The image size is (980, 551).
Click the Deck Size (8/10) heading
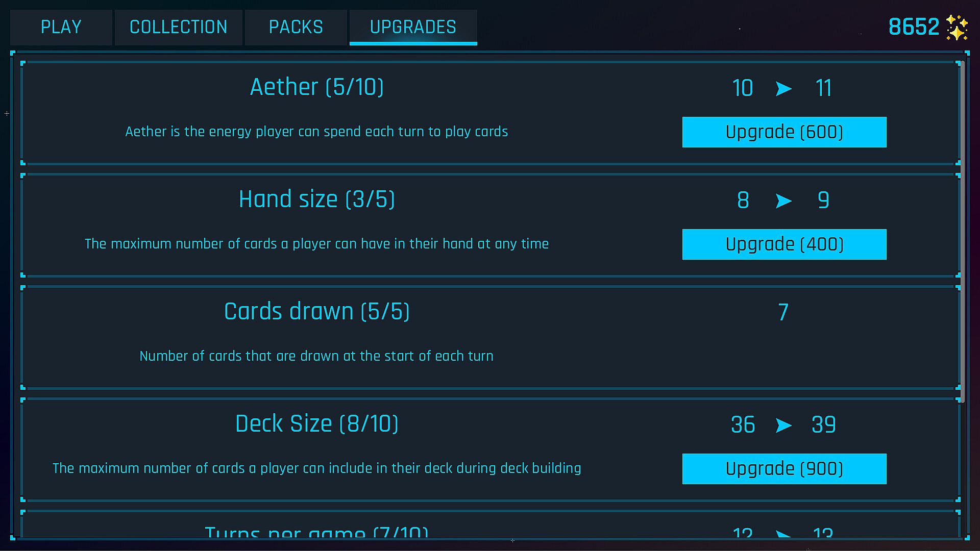click(x=316, y=424)
